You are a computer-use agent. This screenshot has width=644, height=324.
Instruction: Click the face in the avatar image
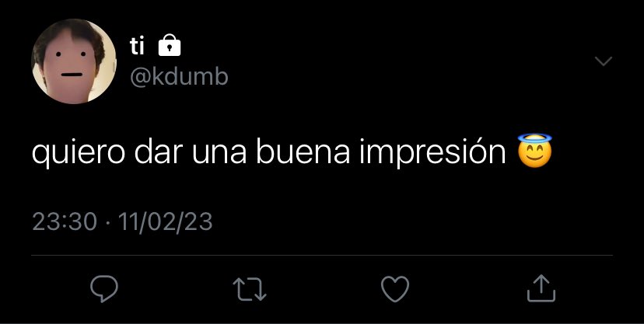pyautogui.click(x=69, y=68)
